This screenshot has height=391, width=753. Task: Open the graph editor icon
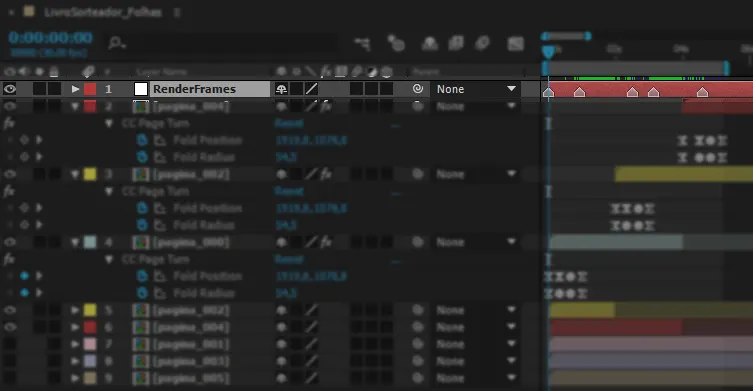[x=515, y=44]
